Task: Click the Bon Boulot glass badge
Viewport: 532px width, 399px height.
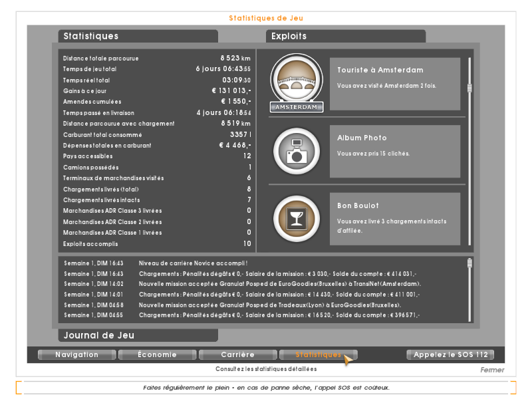Action: [297, 219]
